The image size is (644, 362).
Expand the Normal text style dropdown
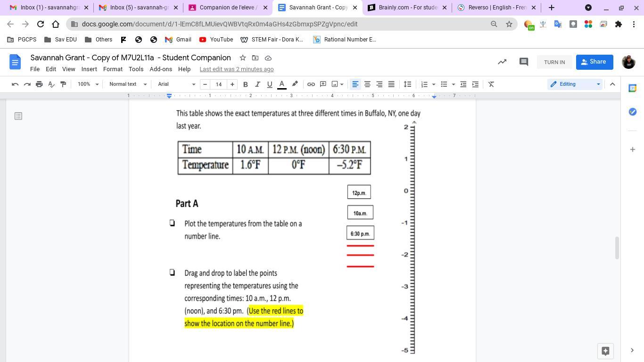pos(128,84)
